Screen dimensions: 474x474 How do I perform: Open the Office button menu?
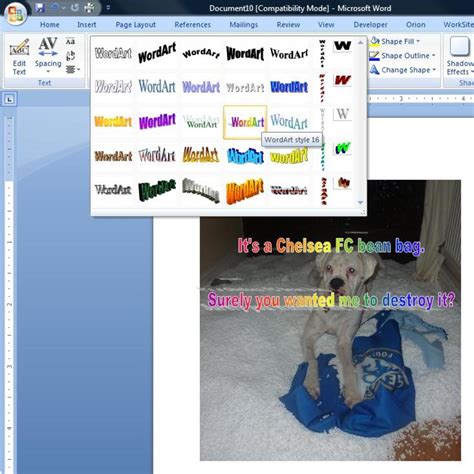tap(16, 13)
